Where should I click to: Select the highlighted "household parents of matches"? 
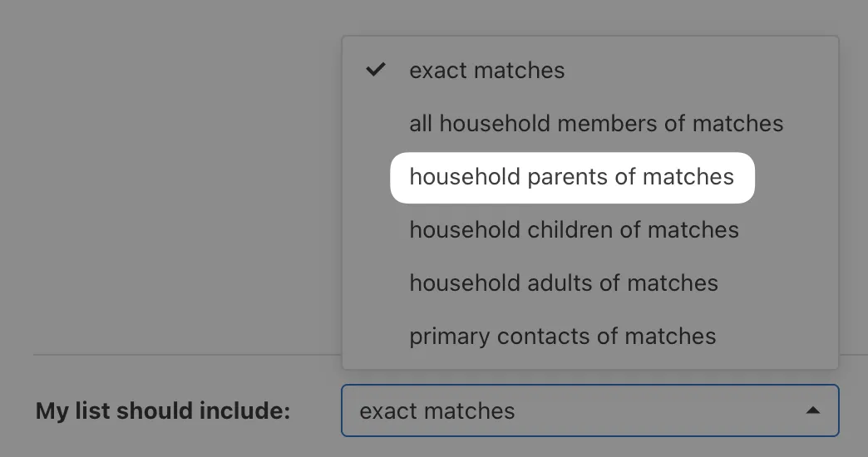tap(571, 177)
